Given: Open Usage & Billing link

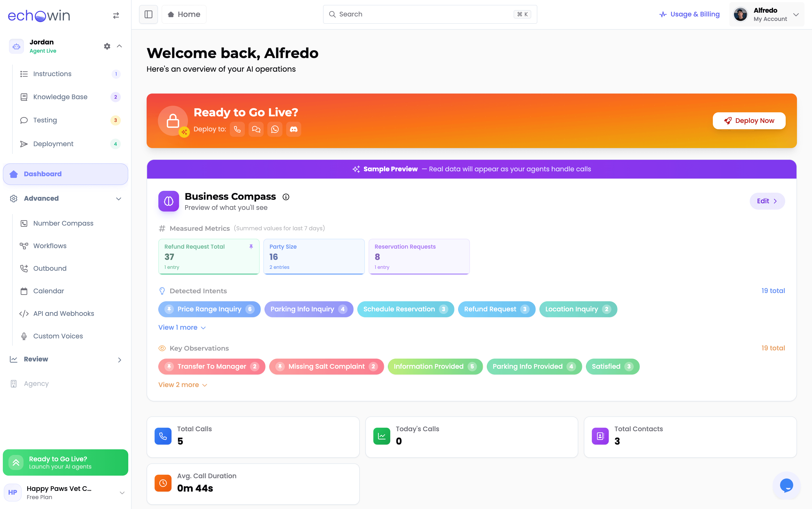Looking at the screenshot, I should point(689,14).
